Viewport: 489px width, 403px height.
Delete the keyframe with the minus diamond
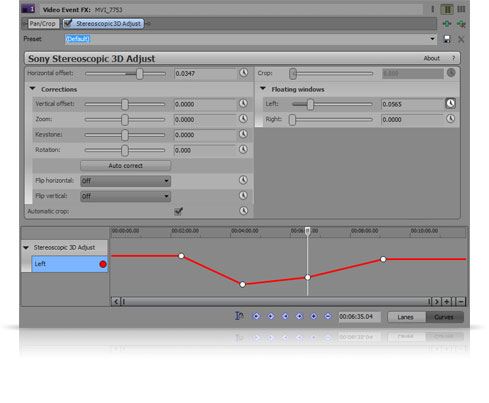pyautogui.click(x=328, y=316)
